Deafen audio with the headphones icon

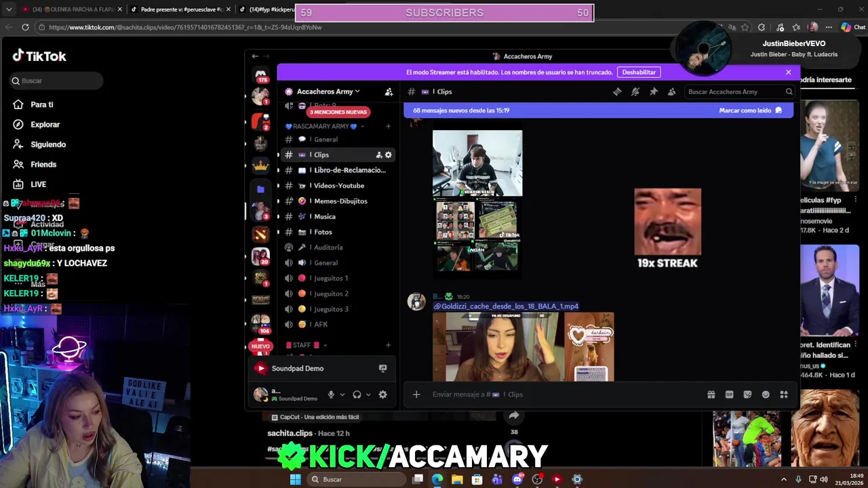coord(357,394)
